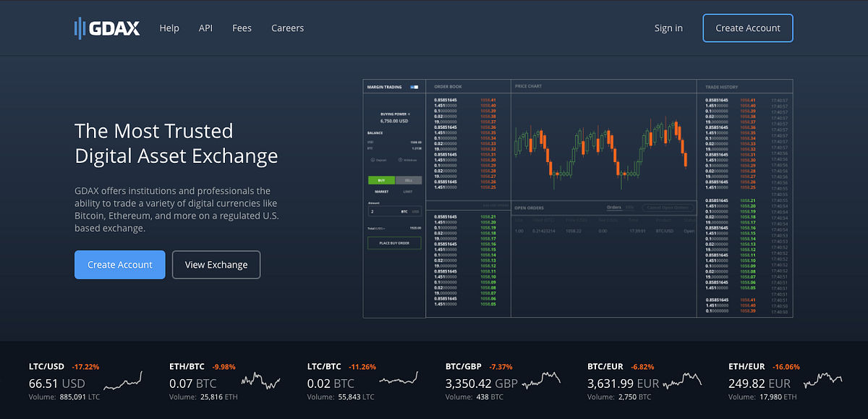Image resolution: width=868 pixels, height=419 pixels.
Task: Click the Amount input field
Action: [394, 212]
